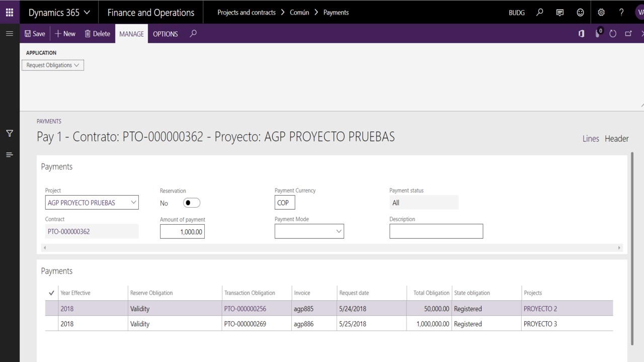Open the help question mark icon
The width and height of the screenshot is (644, 362).
621,12
